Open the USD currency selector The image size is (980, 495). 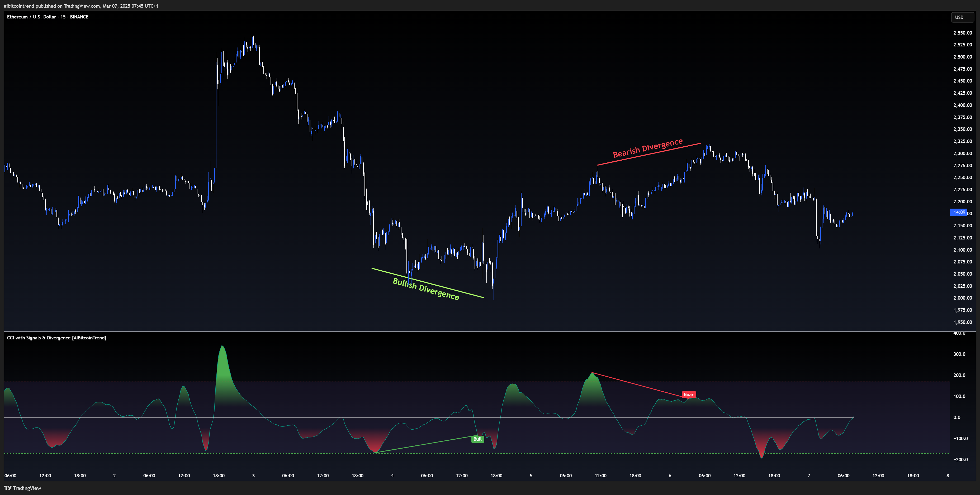click(962, 17)
